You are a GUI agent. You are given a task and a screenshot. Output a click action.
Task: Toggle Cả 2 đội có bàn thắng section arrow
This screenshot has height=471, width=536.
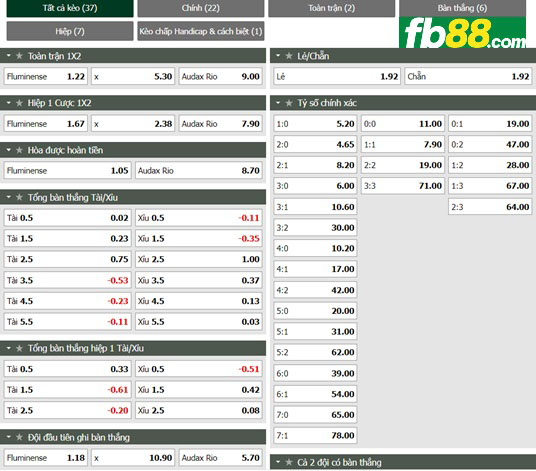(x=278, y=462)
